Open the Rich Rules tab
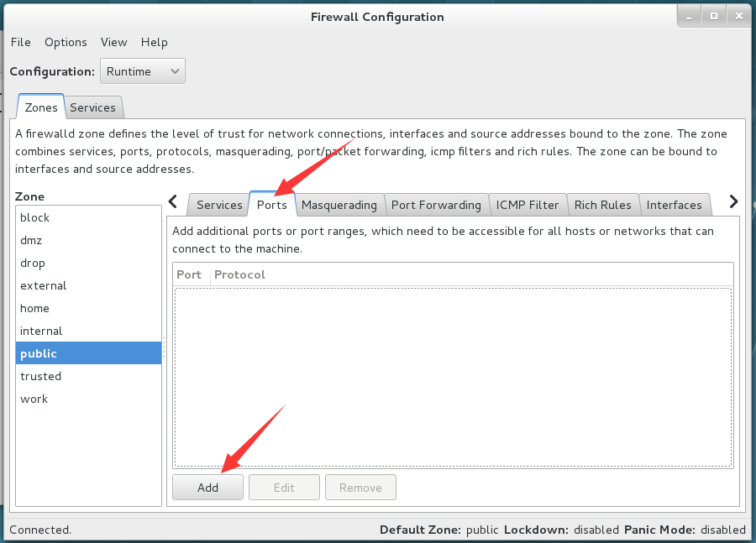The height and width of the screenshot is (543, 756). point(602,205)
